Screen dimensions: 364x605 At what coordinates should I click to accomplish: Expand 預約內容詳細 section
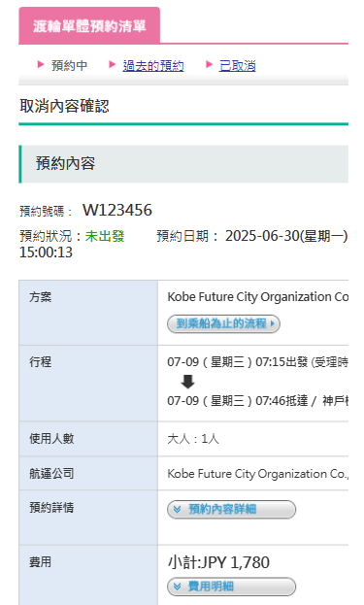click(x=231, y=509)
